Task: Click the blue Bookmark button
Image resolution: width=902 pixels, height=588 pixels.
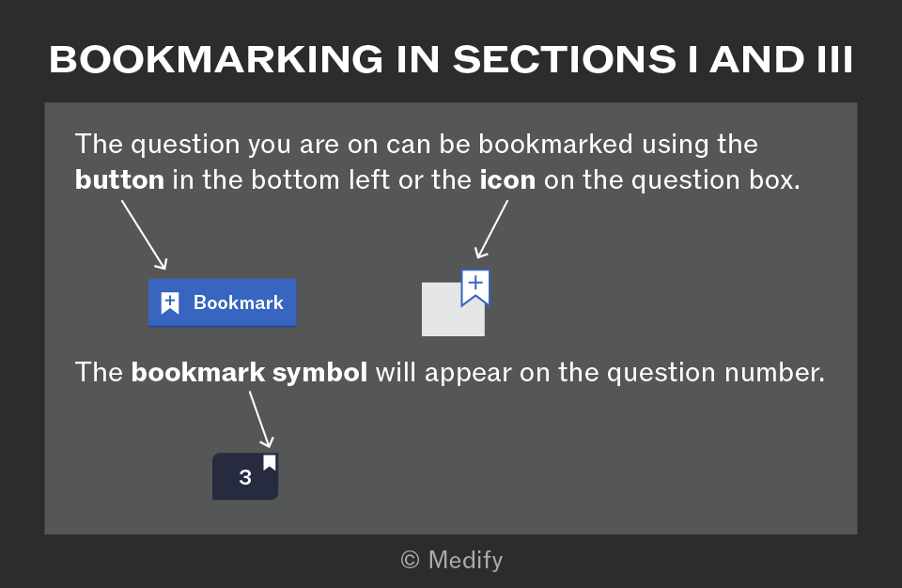Action: click(222, 302)
